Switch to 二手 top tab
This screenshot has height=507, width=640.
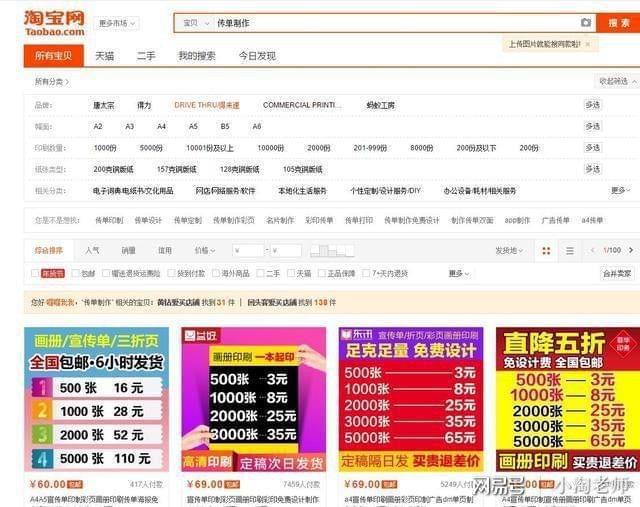[x=146, y=56]
